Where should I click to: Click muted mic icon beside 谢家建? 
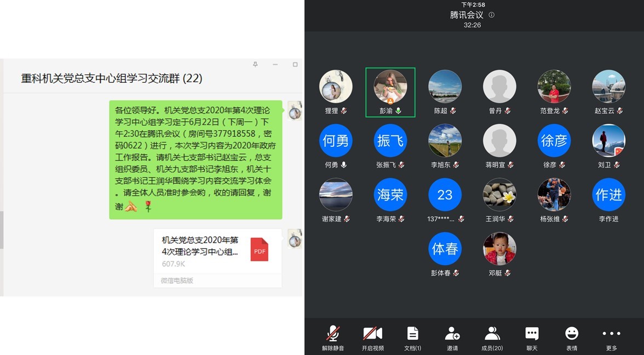click(x=347, y=219)
